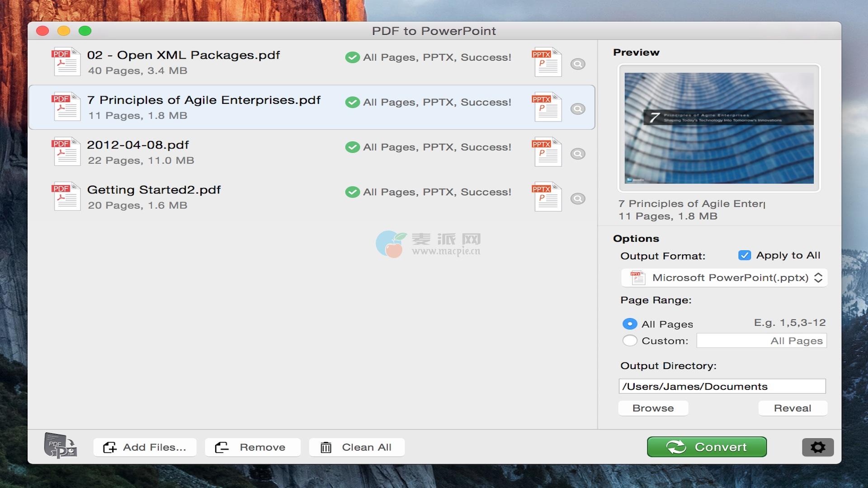Click the 7 Principles preview thumbnail
This screenshot has height=488, width=868.
(x=719, y=128)
